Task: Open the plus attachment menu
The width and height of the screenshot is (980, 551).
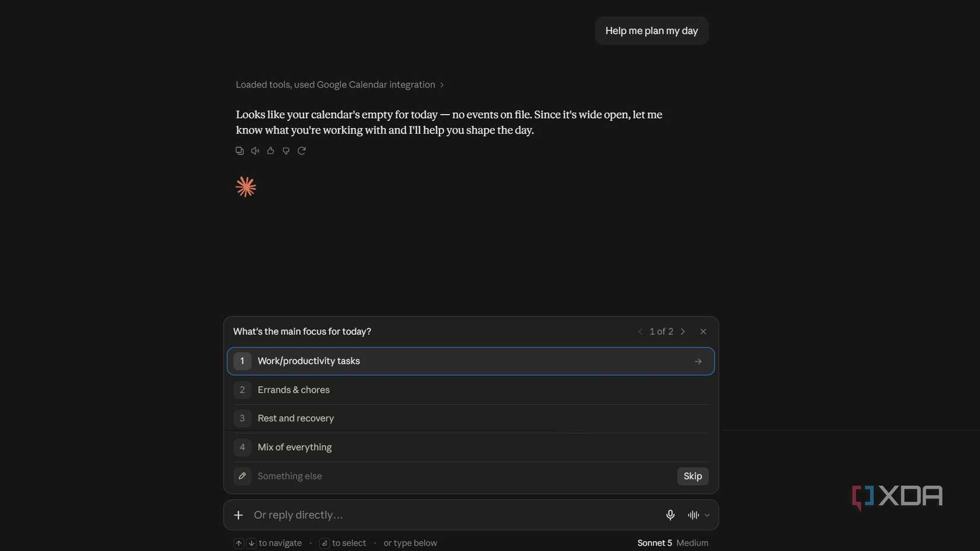Action: pos(238,515)
